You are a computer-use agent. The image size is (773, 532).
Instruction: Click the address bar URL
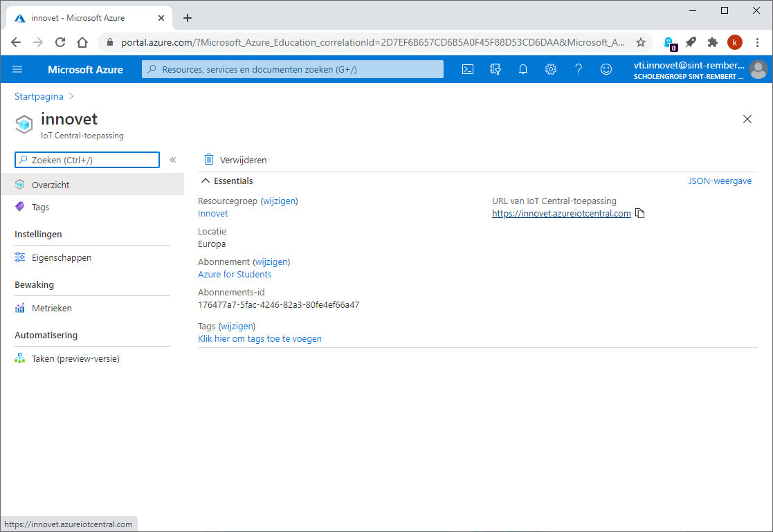click(373, 42)
